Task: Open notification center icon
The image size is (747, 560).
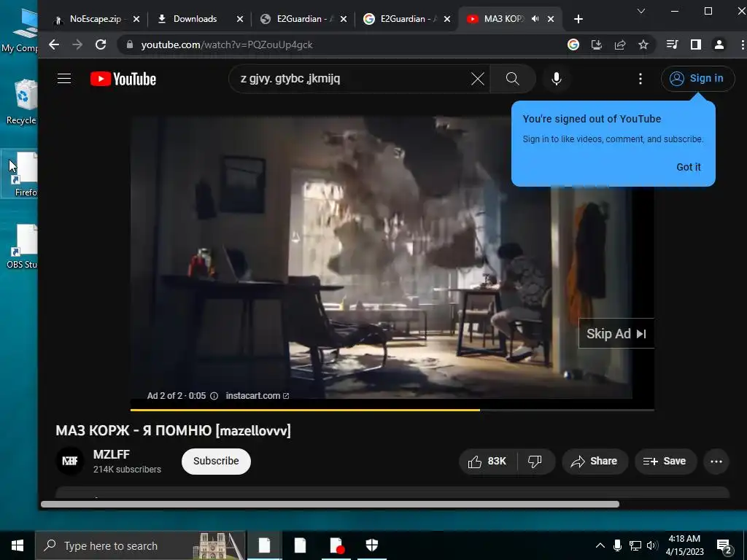Action: pyautogui.click(x=724, y=547)
